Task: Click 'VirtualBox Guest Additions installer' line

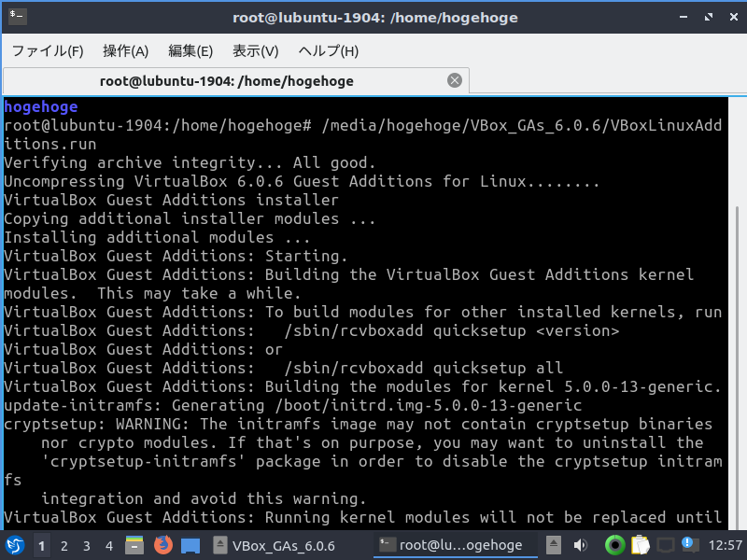Action: click(x=171, y=200)
